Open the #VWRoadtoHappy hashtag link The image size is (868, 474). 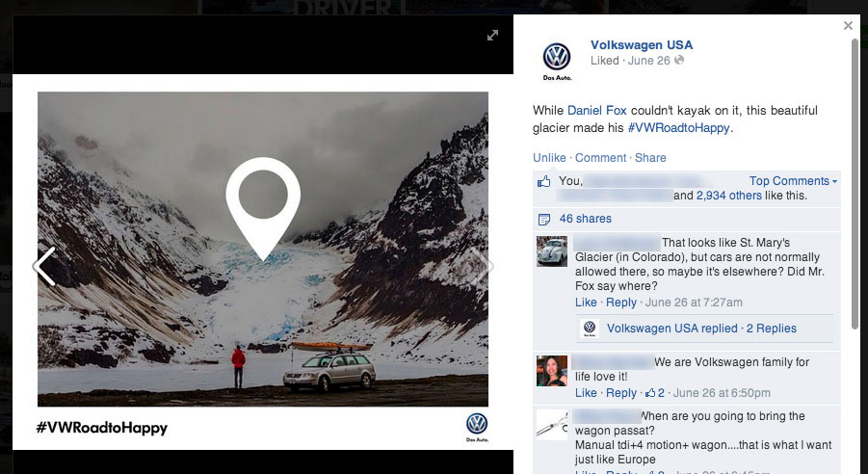click(x=678, y=128)
